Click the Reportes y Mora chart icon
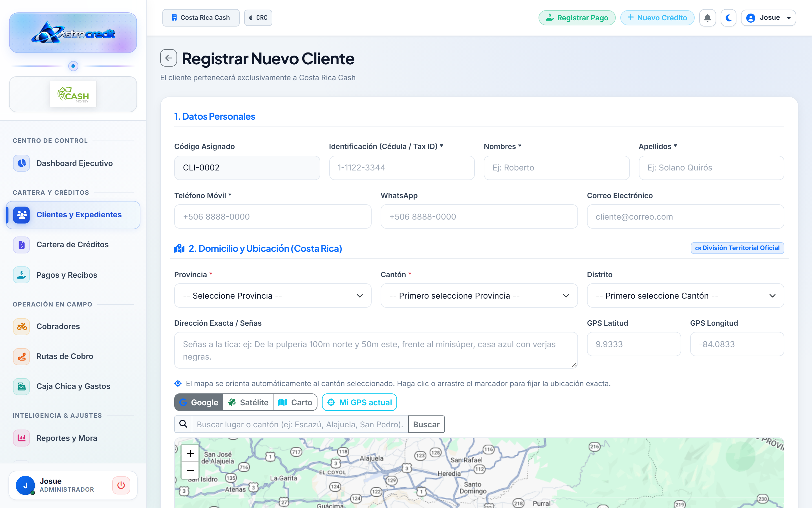812x508 pixels. coord(21,438)
